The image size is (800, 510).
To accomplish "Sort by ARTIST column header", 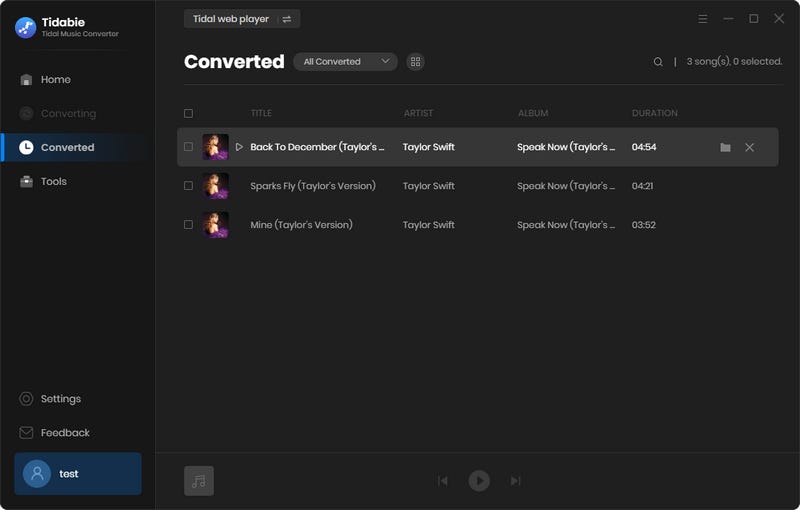I will (x=418, y=113).
